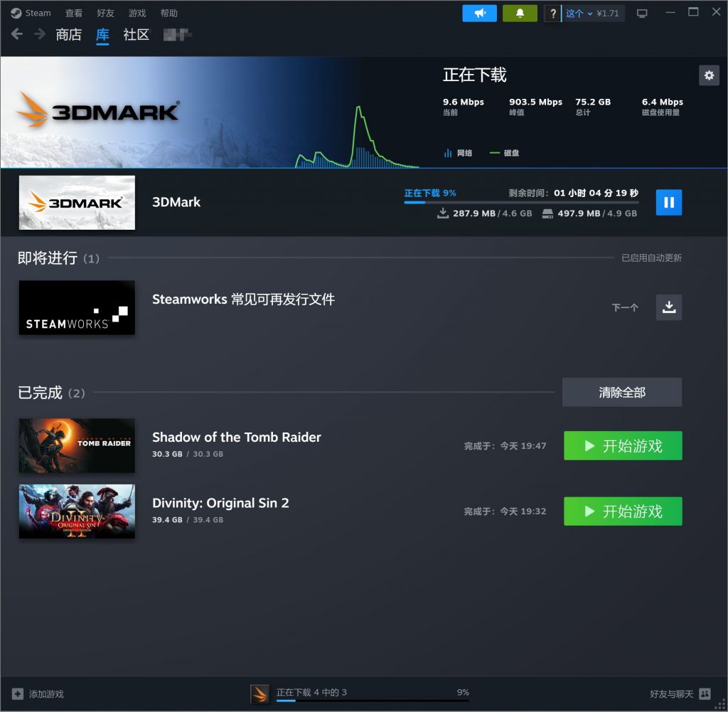Click the Divinity: Original Sin 2 thumbnail
This screenshot has width=728, height=712.
[x=76, y=511]
